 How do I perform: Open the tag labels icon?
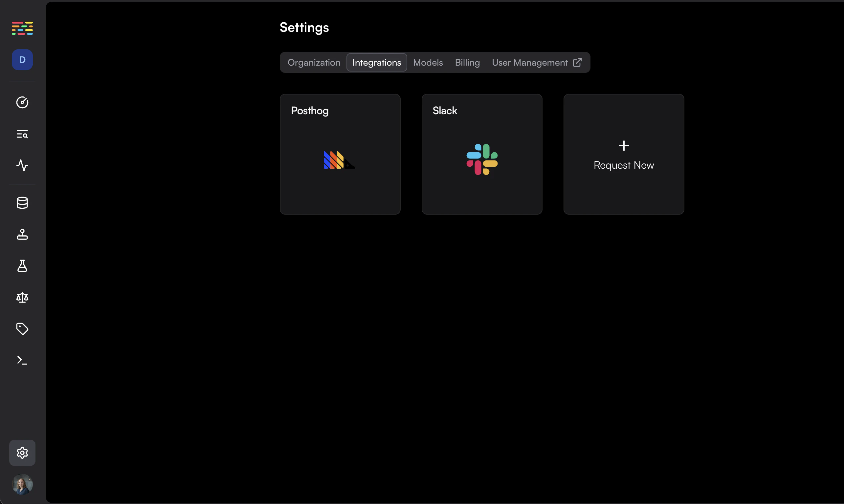click(22, 329)
